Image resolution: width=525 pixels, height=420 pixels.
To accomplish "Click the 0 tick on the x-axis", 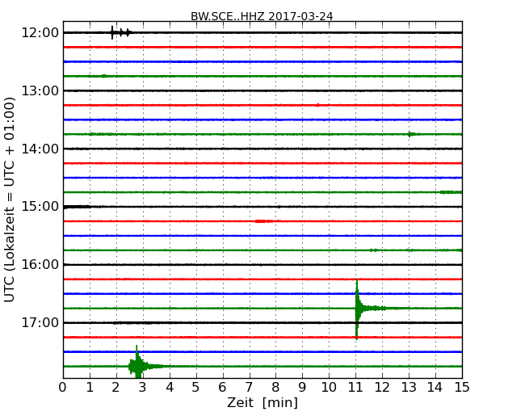I will (x=63, y=388).
